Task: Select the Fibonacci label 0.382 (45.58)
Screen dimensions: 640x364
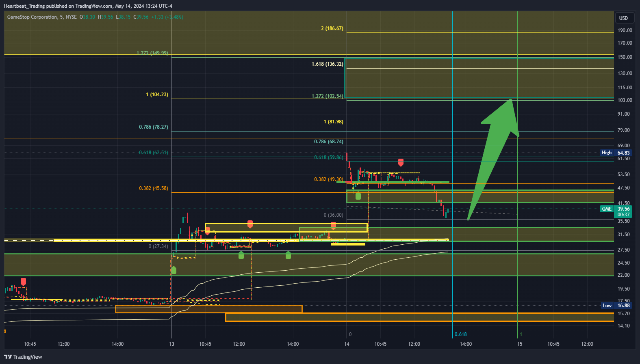Action: click(154, 188)
